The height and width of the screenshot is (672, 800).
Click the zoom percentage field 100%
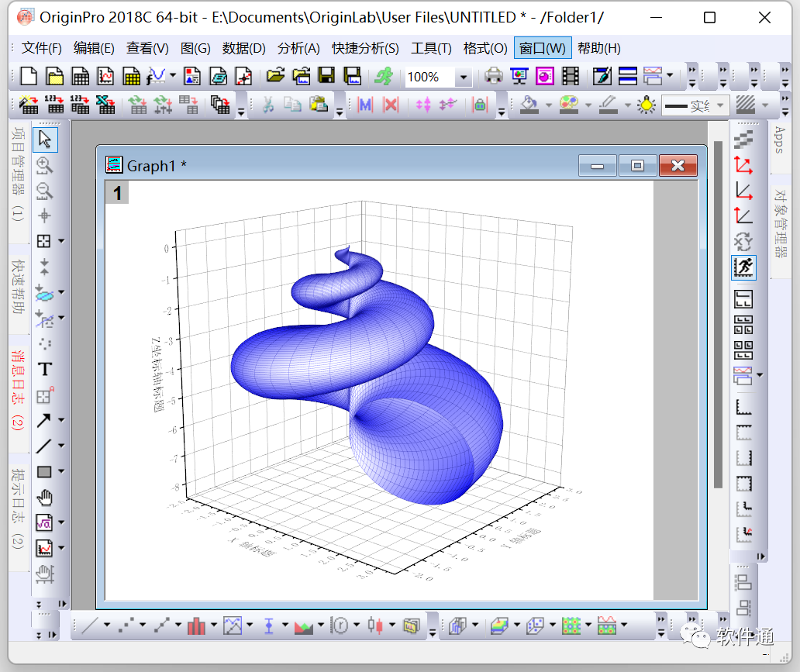[x=430, y=77]
